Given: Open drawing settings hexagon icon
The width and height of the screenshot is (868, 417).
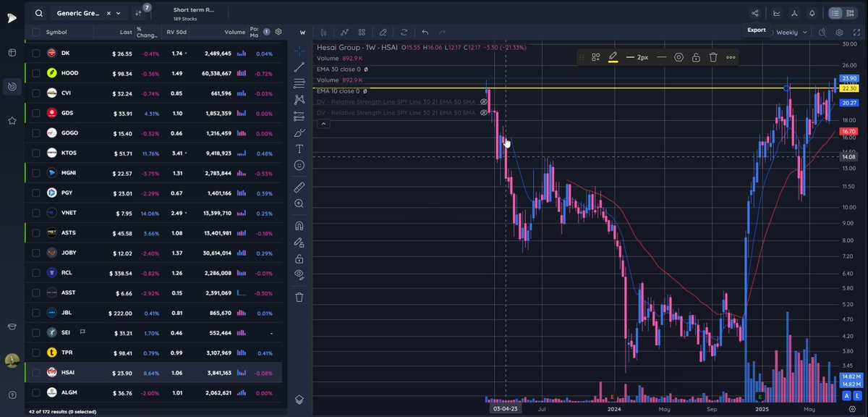Looking at the screenshot, I should [x=678, y=57].
